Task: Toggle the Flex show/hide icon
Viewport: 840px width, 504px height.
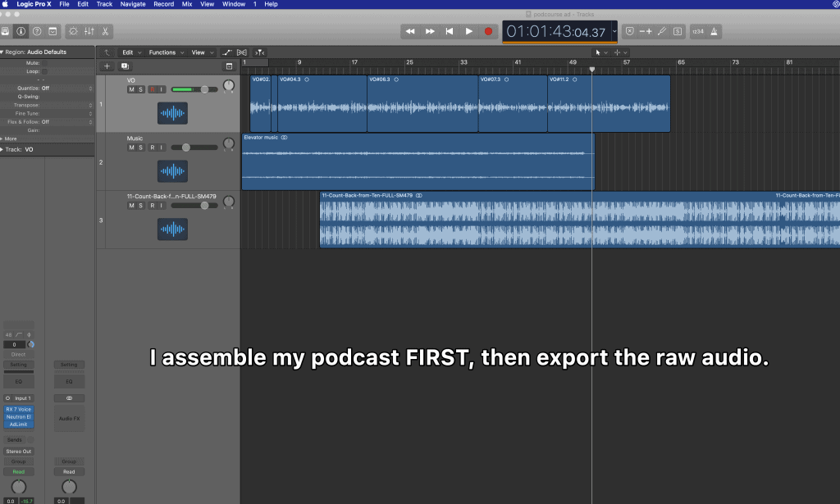Action: click(242, 52)
